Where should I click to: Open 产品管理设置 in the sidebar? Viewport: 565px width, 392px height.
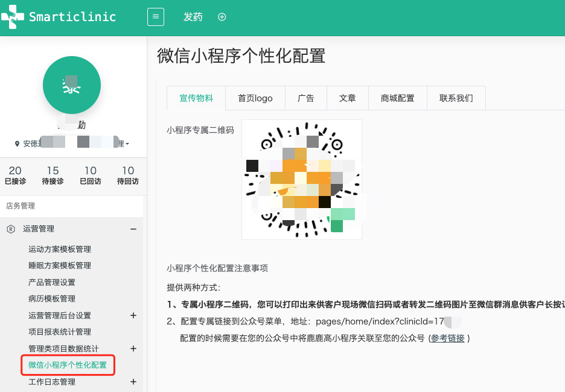coord(52,282)
